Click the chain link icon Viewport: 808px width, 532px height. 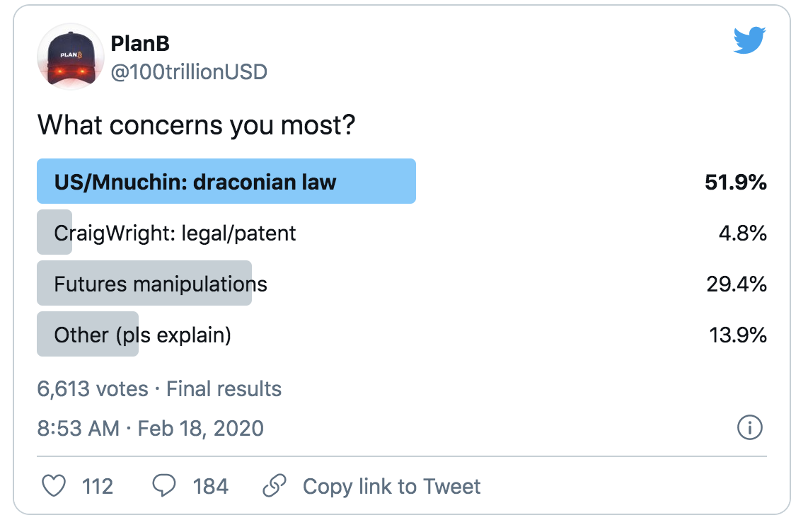(274, 486)
